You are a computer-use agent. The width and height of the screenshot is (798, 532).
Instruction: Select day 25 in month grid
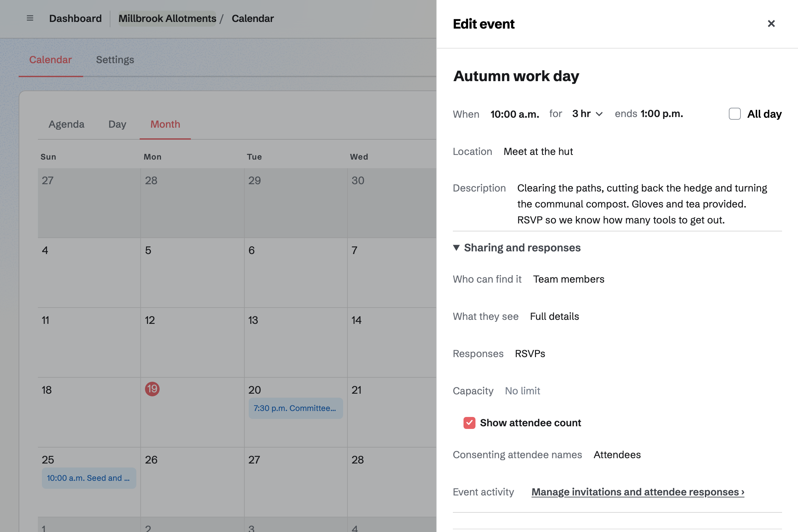pyautogui.click(x=48, y=460)
